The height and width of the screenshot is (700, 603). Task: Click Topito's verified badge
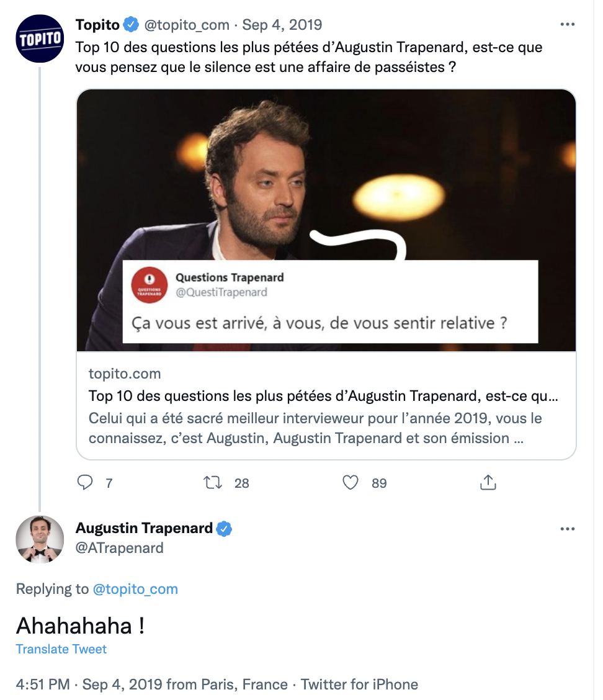pyautogui.click(x=131, y=25)
